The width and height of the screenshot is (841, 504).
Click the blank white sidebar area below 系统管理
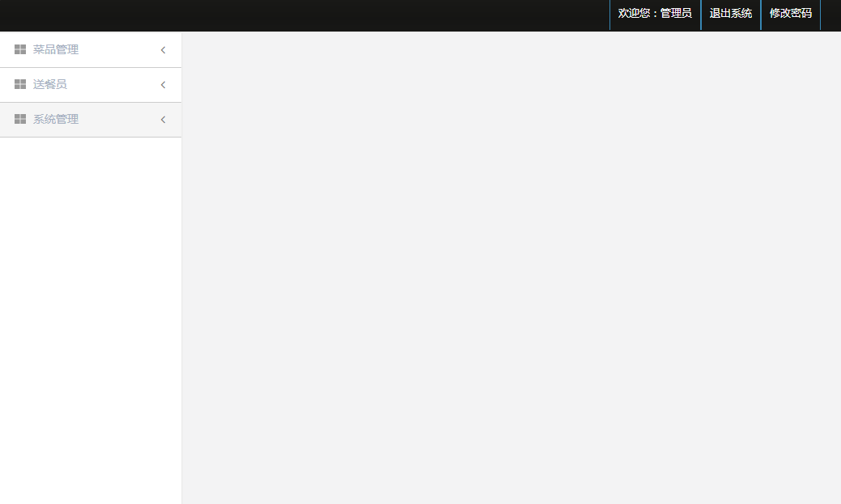(x=91, y=320)
